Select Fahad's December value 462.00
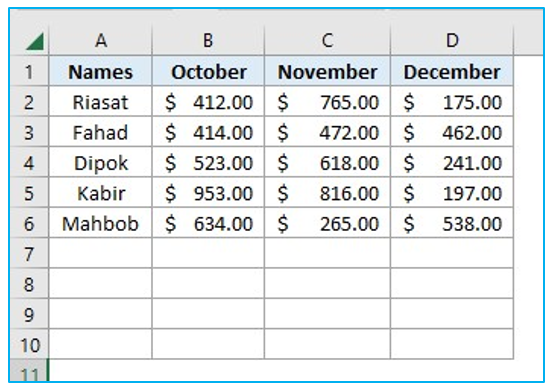The height and width of the screenshot is (391, 551). click(x=452, y=132)
